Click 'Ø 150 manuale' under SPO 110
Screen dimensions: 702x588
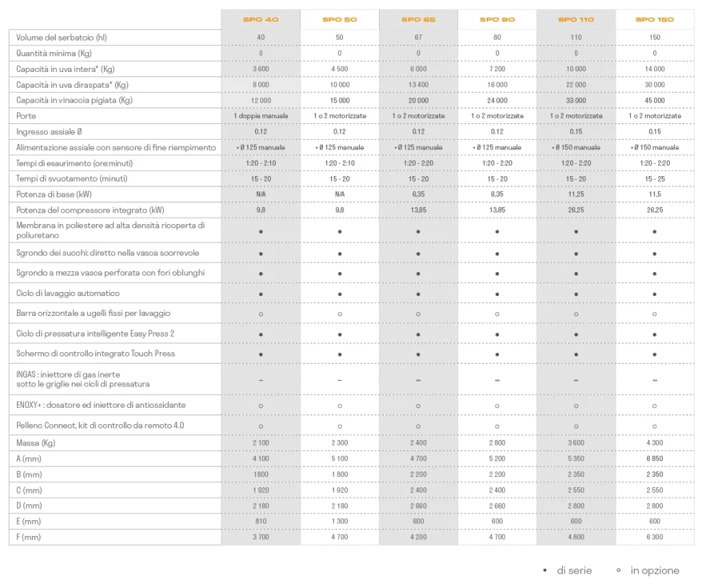click(576, 147)
